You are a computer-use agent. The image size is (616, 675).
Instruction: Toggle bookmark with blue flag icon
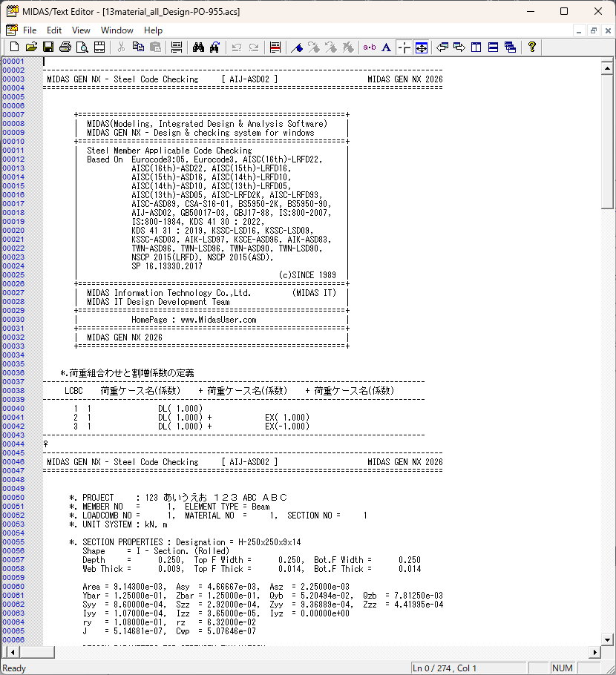pos(297,47)
